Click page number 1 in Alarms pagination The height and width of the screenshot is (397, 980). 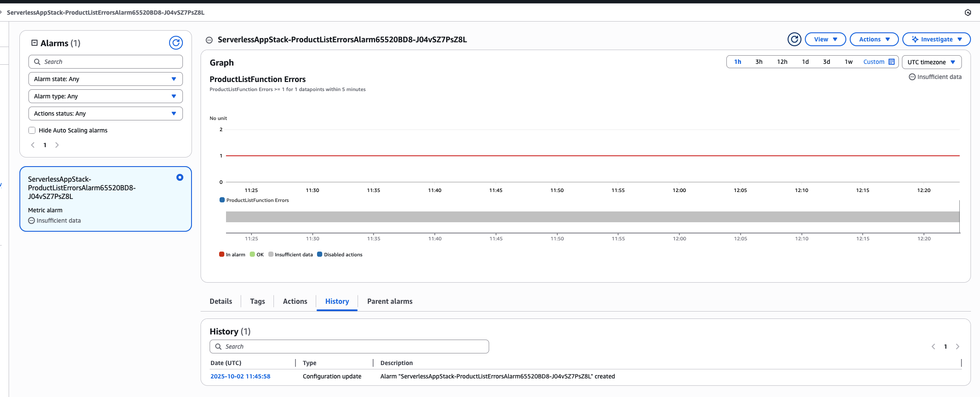[45, 145]
